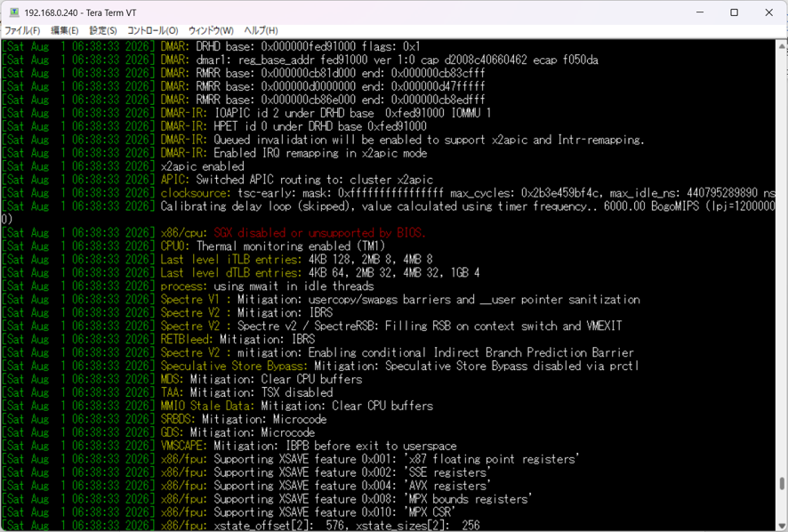Click the red 'SGX disabled or unsupported by BIOS.' text

pyautogui.click(x=319, y=233)
